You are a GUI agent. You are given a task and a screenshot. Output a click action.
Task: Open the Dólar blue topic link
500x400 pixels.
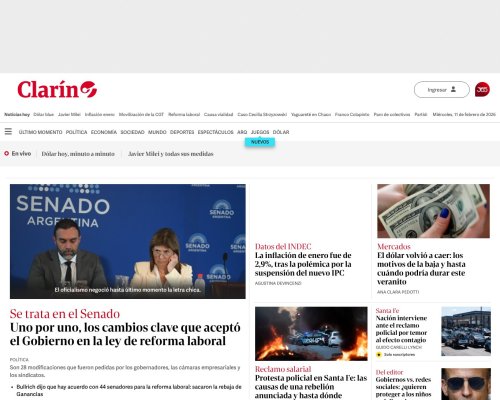coord(44,114)
